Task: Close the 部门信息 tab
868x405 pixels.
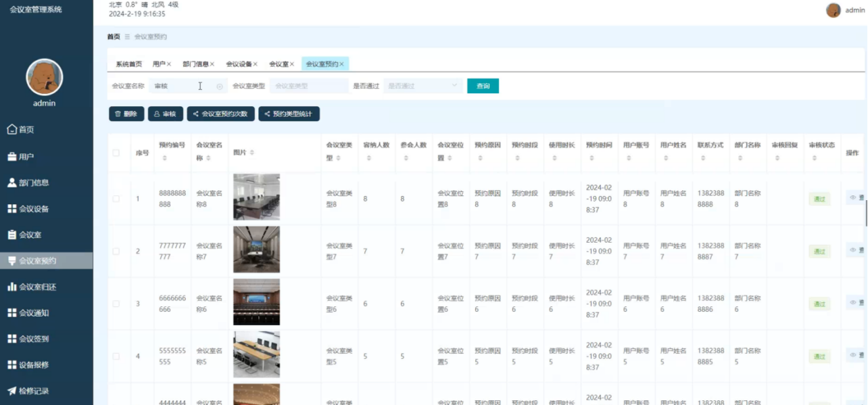Action: (x=212, y=64)
